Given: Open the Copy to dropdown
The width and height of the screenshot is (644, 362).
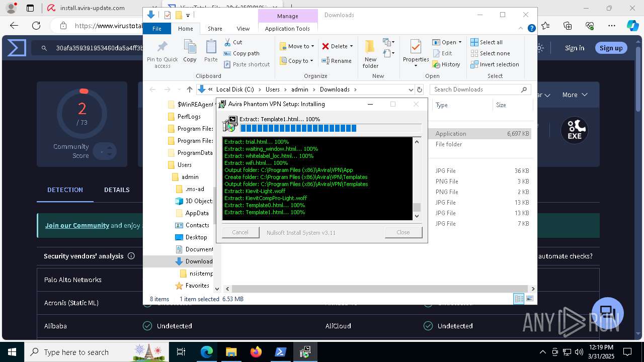Looking at the screenshot, I should click(296, 61).
